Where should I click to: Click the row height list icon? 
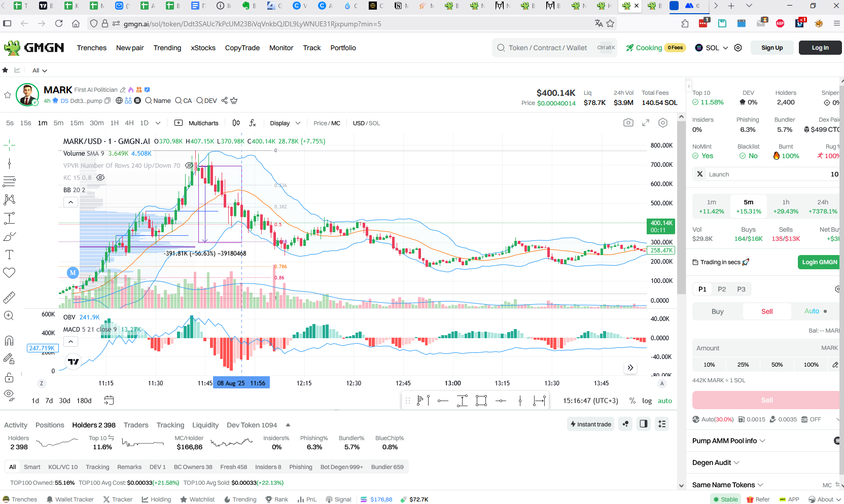(x=662, y=424)
